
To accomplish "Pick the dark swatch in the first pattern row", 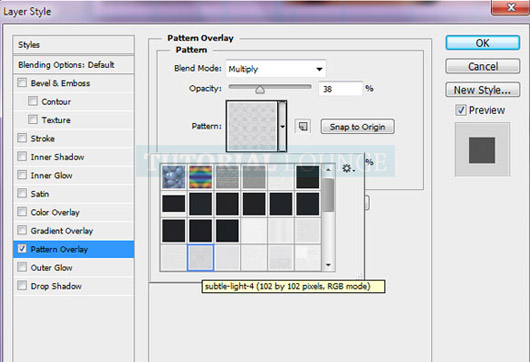I will coord(308,177).
